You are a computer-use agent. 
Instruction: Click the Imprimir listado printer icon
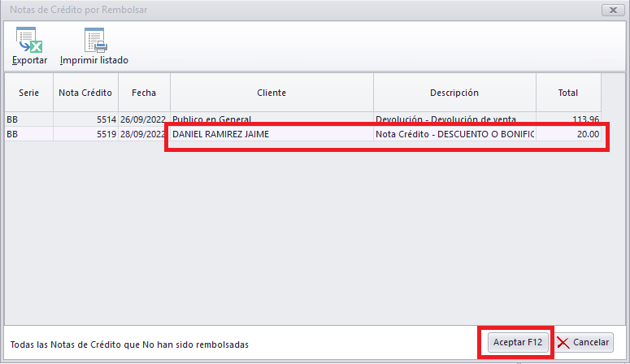(94, 40)
